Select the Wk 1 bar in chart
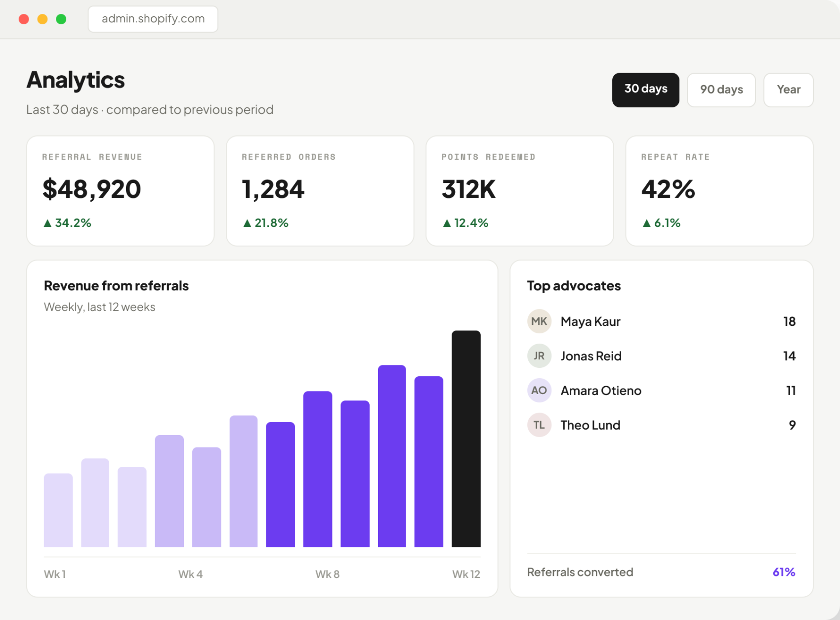The height and width of the screenshot is (620, 840). pos(58,510)
